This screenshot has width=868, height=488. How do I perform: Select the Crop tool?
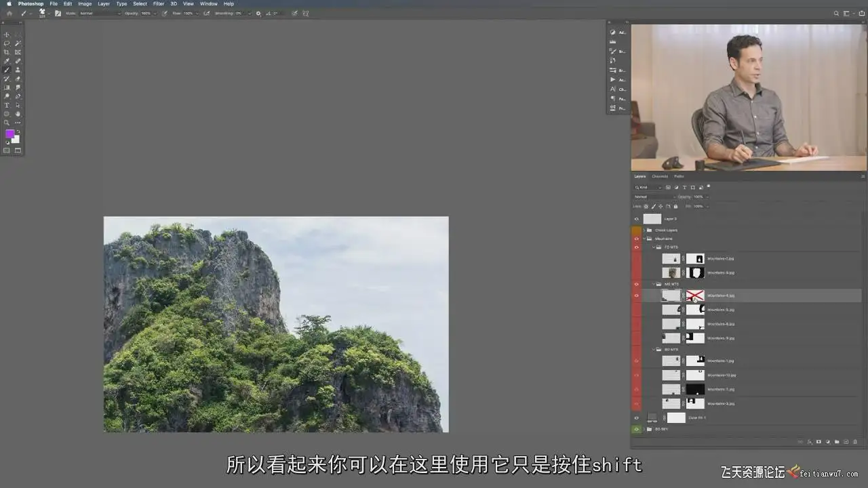tap(7, 52)
